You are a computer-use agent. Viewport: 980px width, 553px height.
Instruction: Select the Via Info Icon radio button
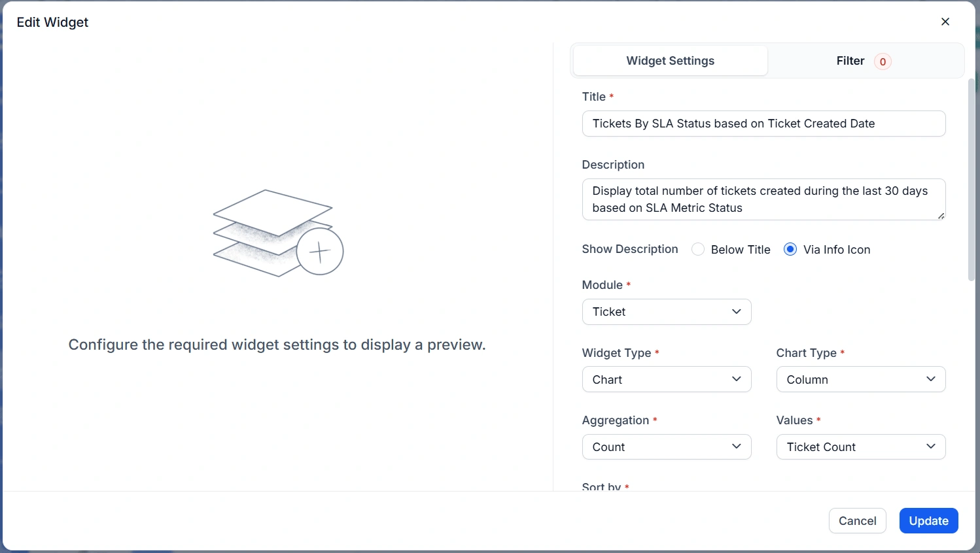(790, 249)
